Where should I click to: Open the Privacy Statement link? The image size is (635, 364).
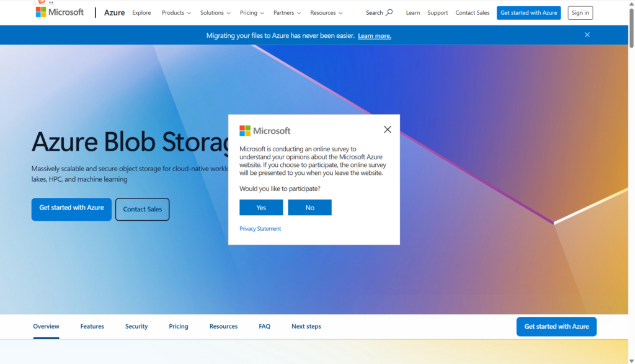point(260,229)
